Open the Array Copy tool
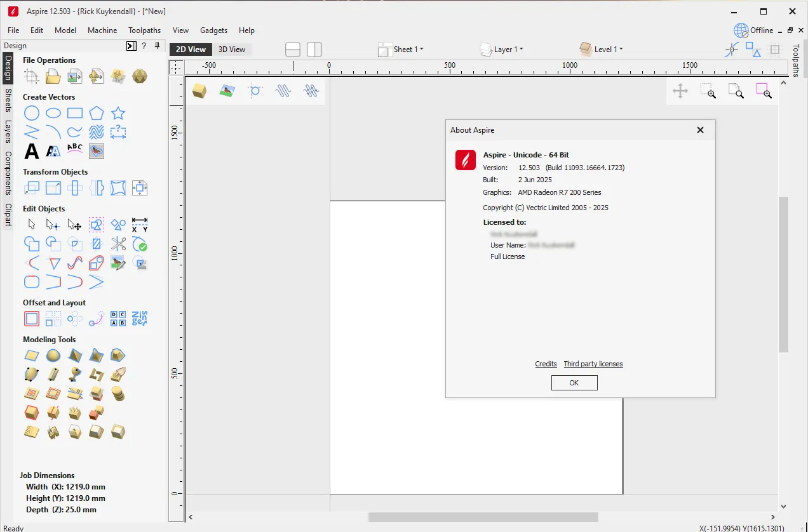Image resolution: width=808 pixels, height=532 pixels. [53, 319]
